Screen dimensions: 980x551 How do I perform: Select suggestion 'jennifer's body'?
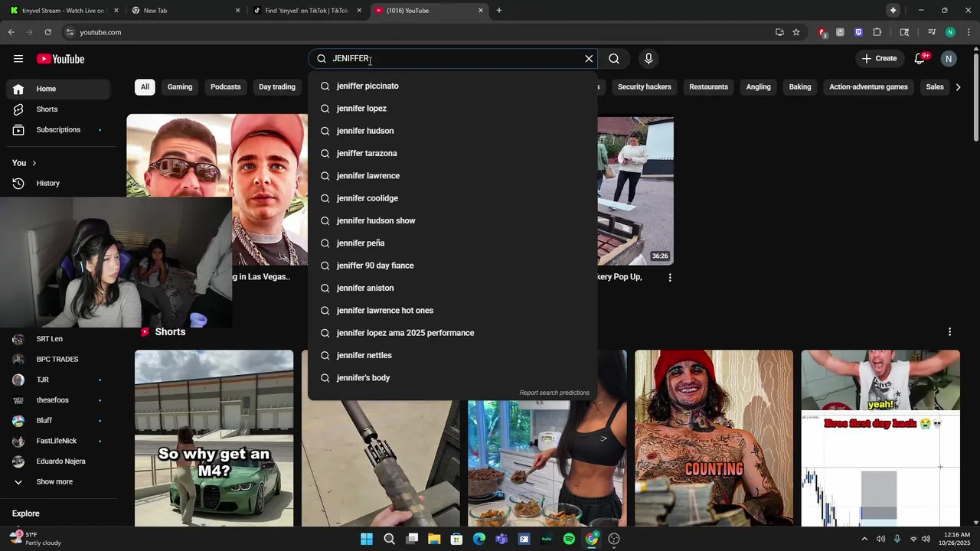tap(452, 378)
